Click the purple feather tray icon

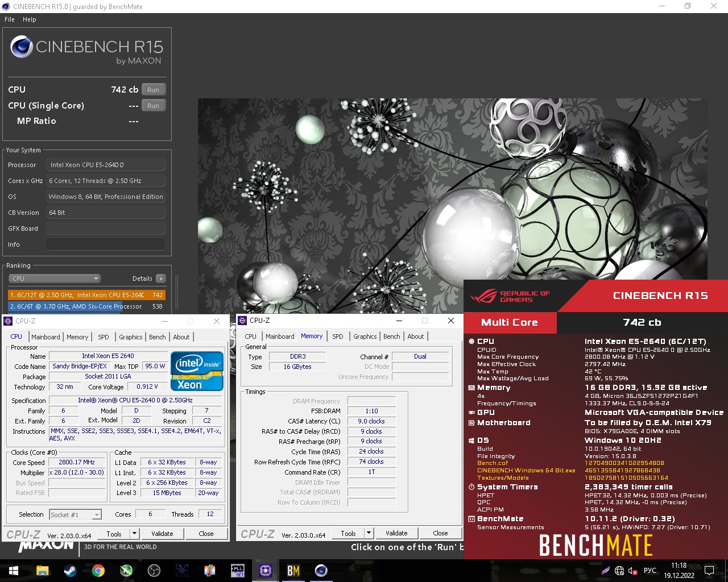click(606, 571)
